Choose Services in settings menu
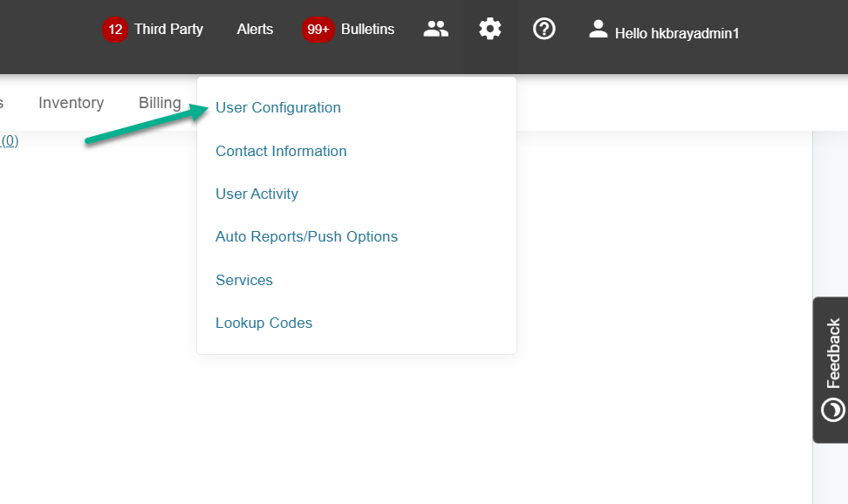 coord(244,281)
